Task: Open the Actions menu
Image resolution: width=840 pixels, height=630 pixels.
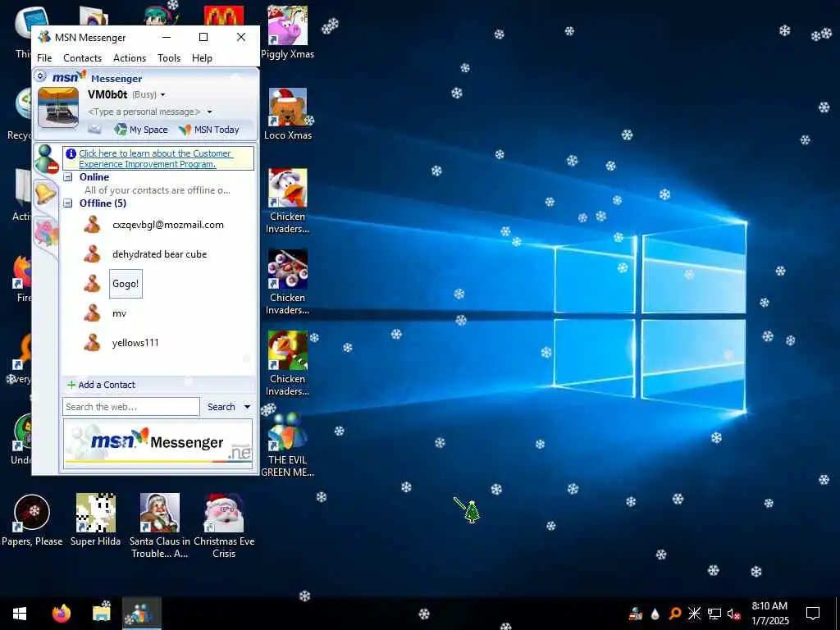Action: pyautogui.click(x=129, y=58)
